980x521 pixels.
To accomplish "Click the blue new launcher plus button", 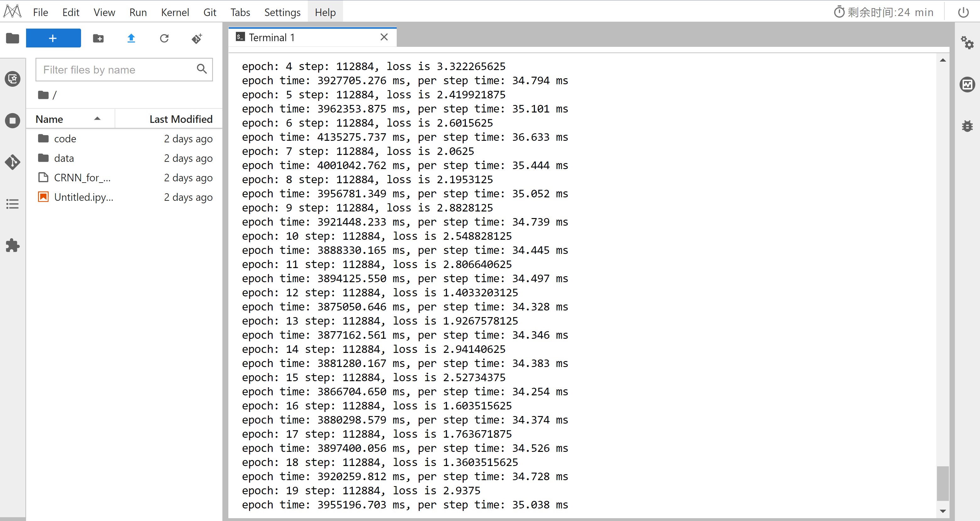I will point(53,38).
